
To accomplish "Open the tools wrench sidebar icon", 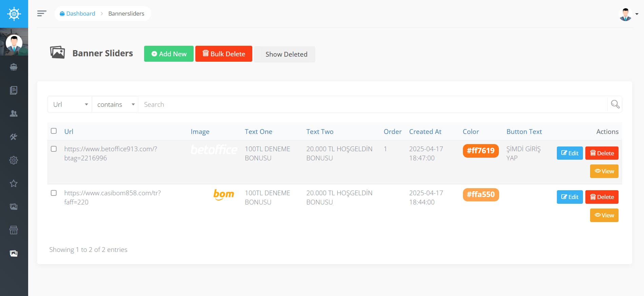I will (x=14, y=137).
